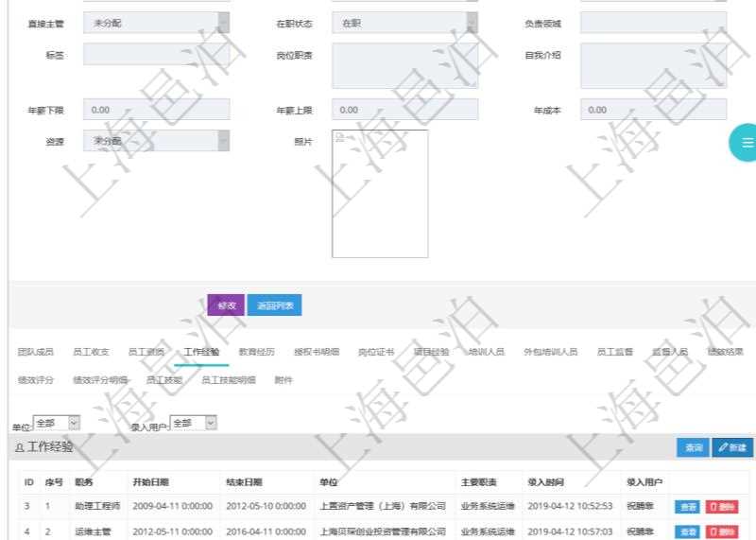
Task: Click the 年薪上限 field
Action: [404, 110]
